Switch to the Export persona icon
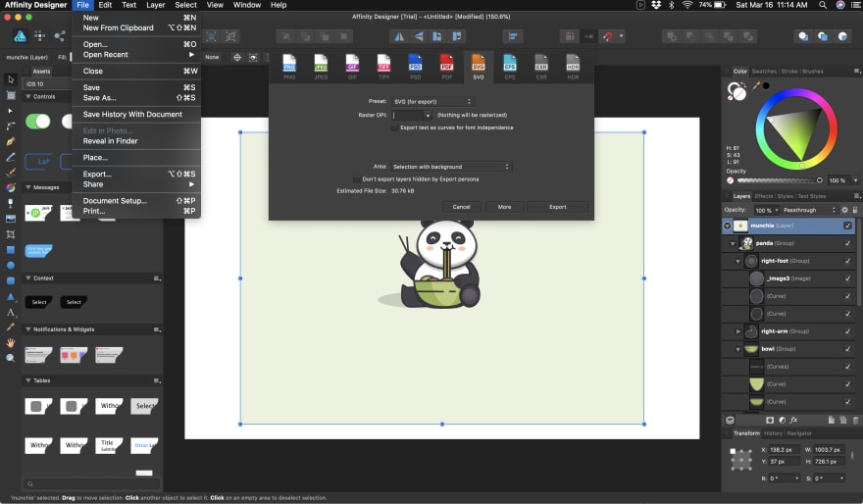Viewport: 863px width, 504px height. point(60,36)
